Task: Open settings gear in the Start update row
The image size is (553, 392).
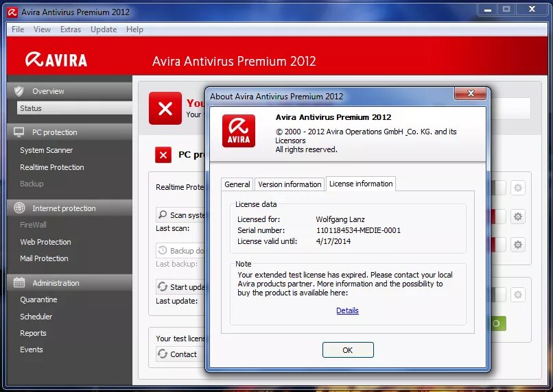Action: tap(518, 295)
